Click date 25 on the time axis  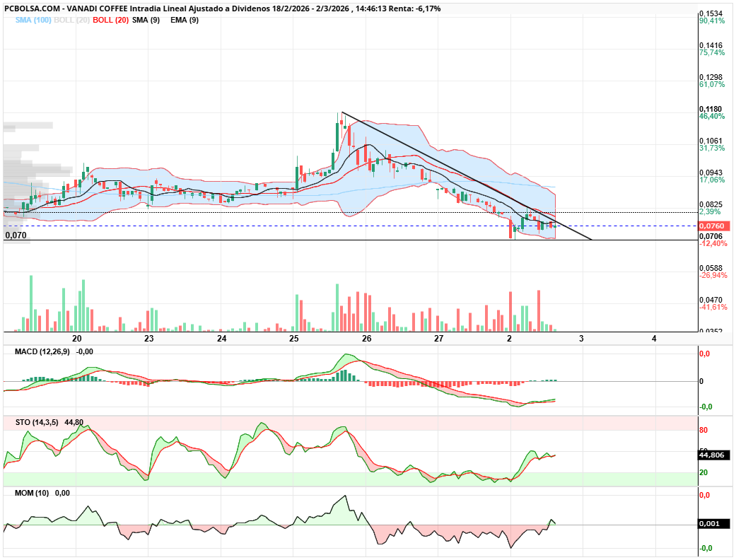tap(294, 339)
